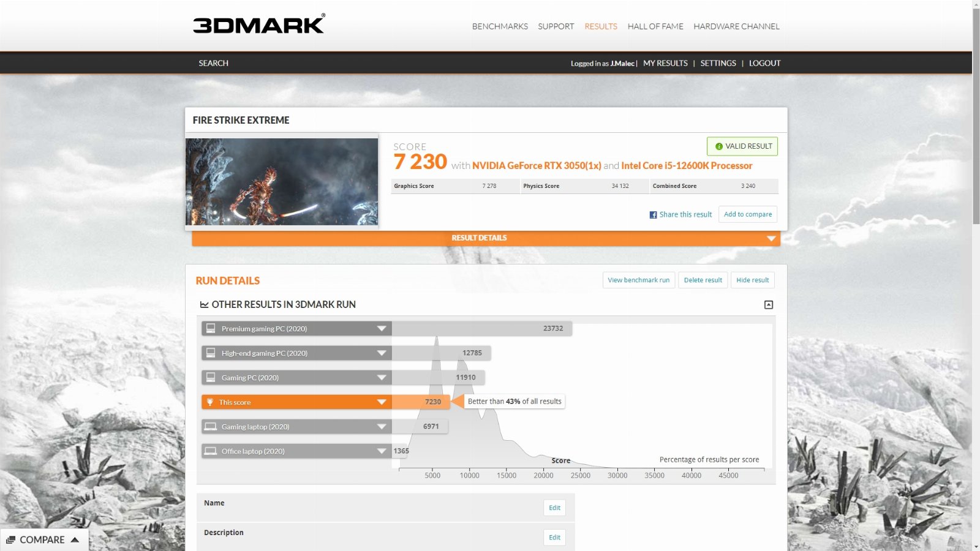Viewport: 980px width, 551px height.
Task: Click the 6971 score value
Action: point(431,426)
